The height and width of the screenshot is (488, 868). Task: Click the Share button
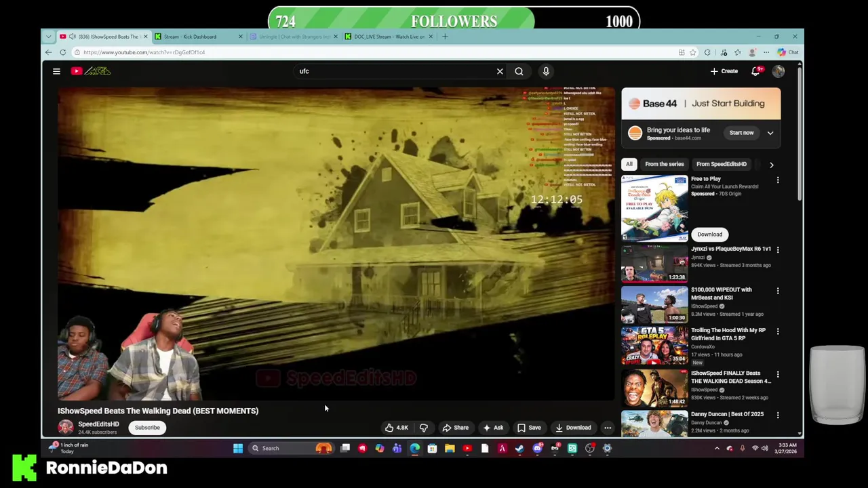click(x=456, y=428)
